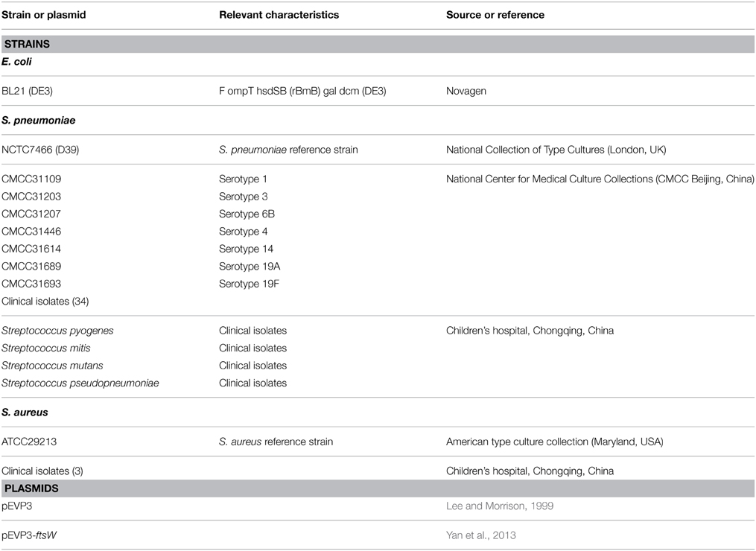756x551 pixels.
Task: Select the pEVP3 plasmid cell
Action: coord(17,506)
